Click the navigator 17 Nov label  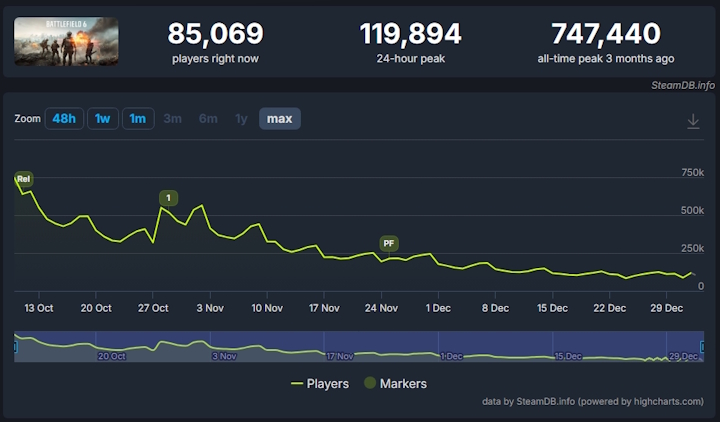point(340,356)
